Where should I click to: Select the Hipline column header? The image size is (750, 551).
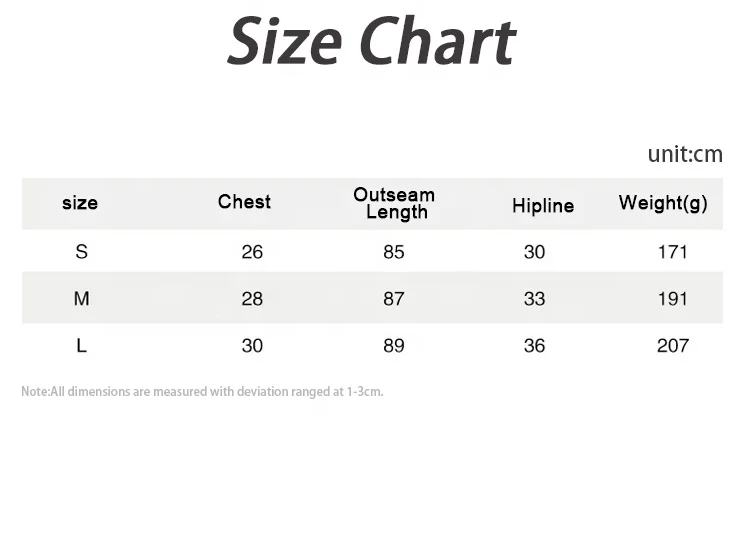tap(543, 206)
